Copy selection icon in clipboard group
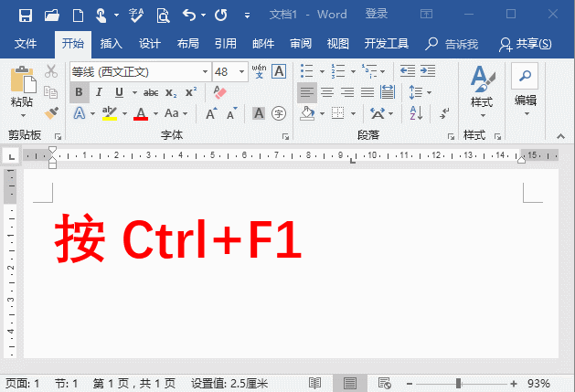This screenshot has height=392, width=575. 50,92
